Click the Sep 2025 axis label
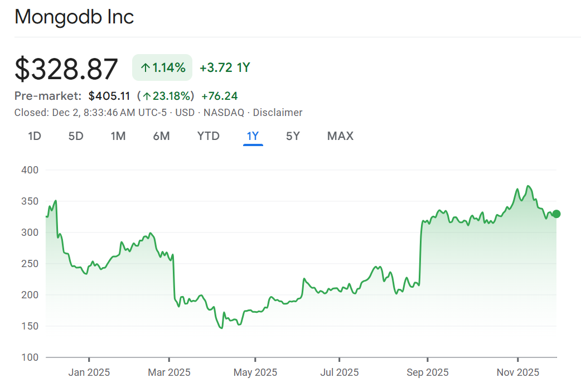Viewport: 581px width, 392px height. (x=427, y=372)
